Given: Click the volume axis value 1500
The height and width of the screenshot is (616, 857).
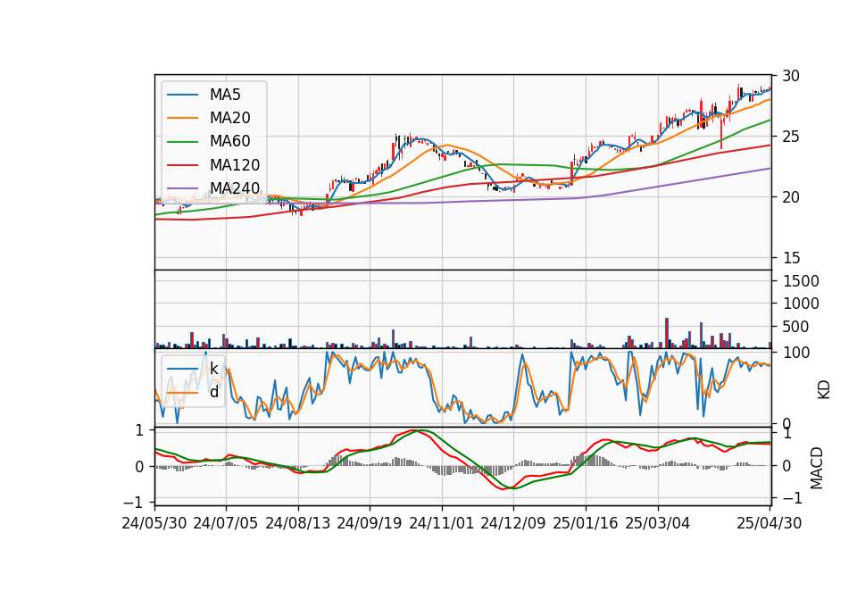Looking at the screenshot, I should [x=802, y=281].
